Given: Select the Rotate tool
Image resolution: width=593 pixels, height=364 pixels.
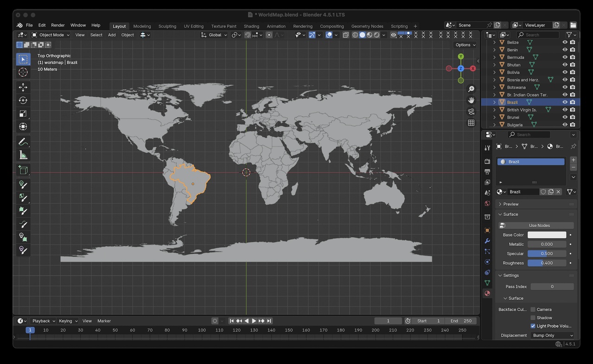Looking at the screenshot, I should [x=23, y=100].
